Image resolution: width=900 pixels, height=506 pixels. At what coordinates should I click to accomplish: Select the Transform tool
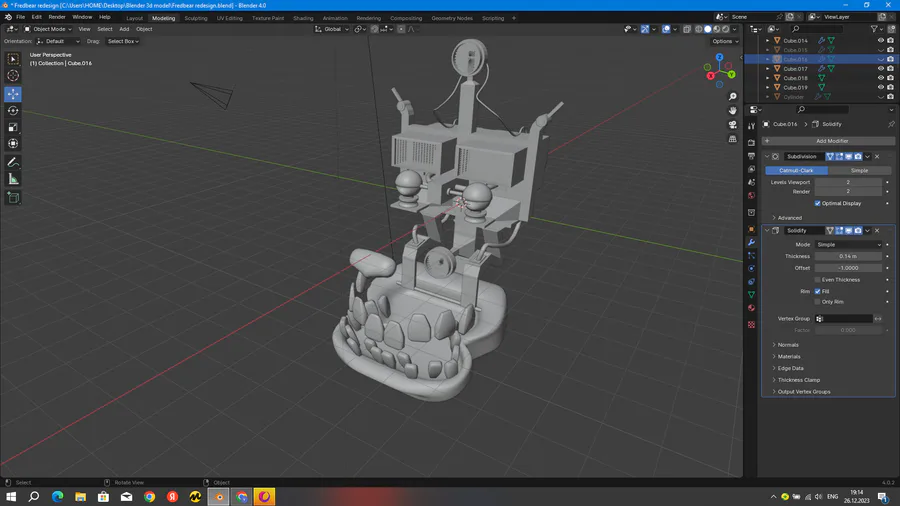(13, 144)
